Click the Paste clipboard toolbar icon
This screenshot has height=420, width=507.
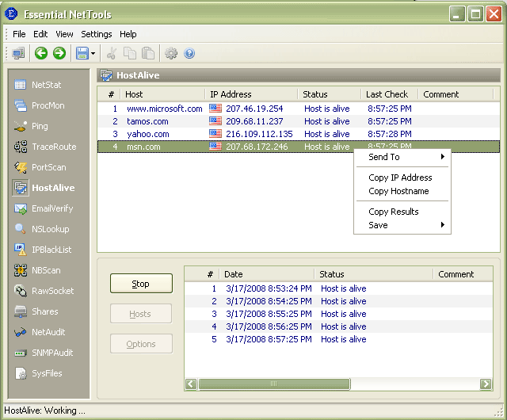tap(148, 53)
